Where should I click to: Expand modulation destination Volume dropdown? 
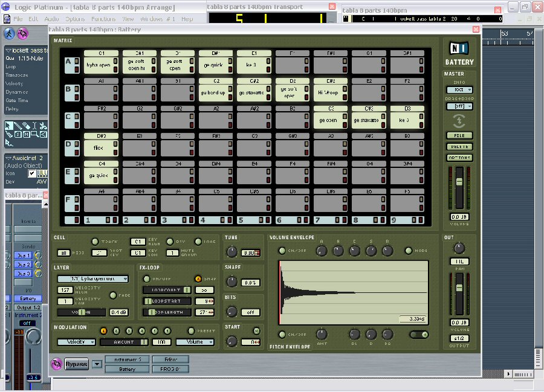click(195, 342)
